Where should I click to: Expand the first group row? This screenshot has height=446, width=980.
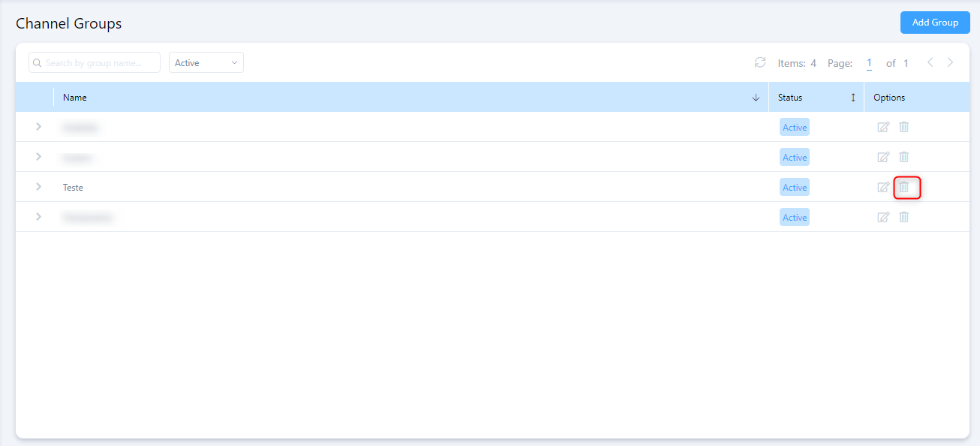[38, 127]
